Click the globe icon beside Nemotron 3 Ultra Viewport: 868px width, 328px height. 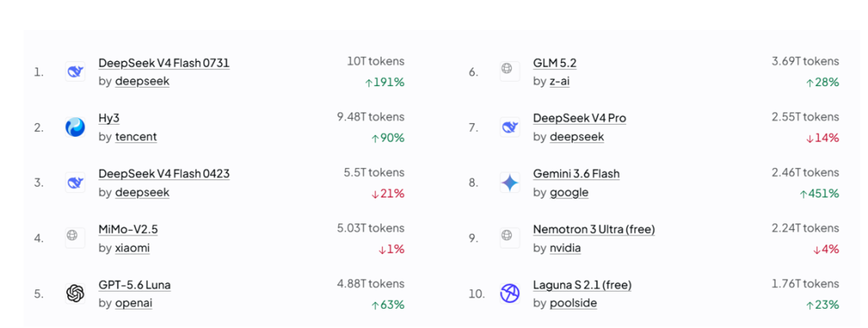point(510,238)
